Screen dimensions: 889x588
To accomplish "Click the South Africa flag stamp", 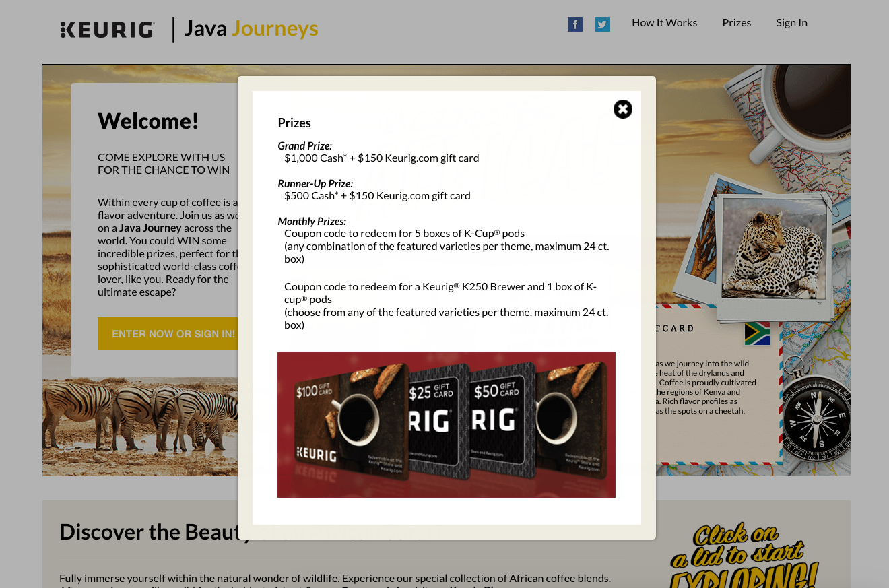I will point(758,334).
